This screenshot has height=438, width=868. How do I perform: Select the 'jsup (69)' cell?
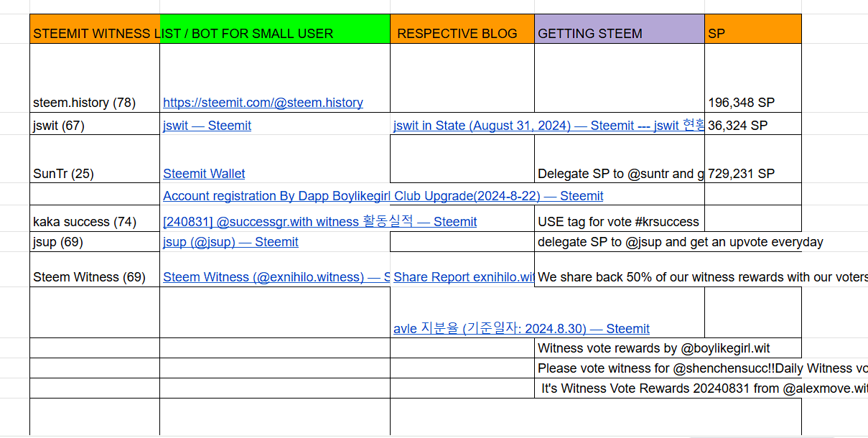coord(95,242)
